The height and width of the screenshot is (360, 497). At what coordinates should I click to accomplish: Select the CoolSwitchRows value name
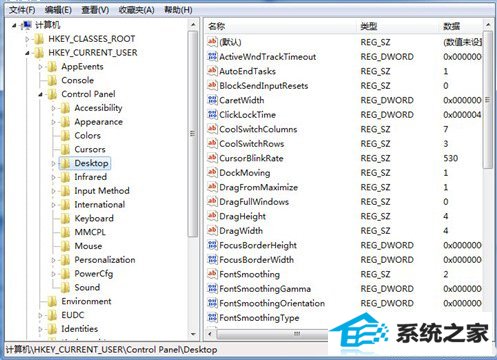(x=251, y=144)
